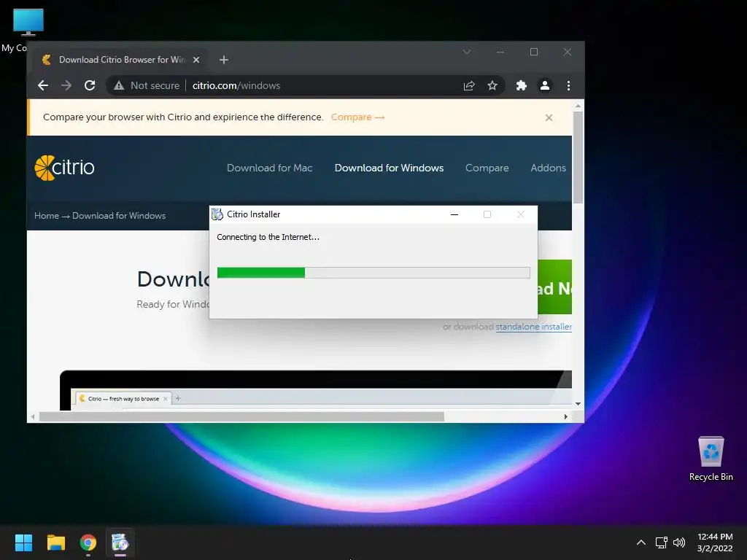Click the Chrome taskbar icon
The width and height of the screenshot is (747, 560).
(88, 542)
